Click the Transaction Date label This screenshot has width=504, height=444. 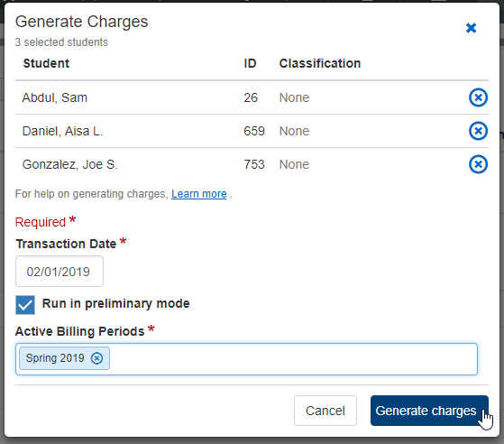click(66, 244)
